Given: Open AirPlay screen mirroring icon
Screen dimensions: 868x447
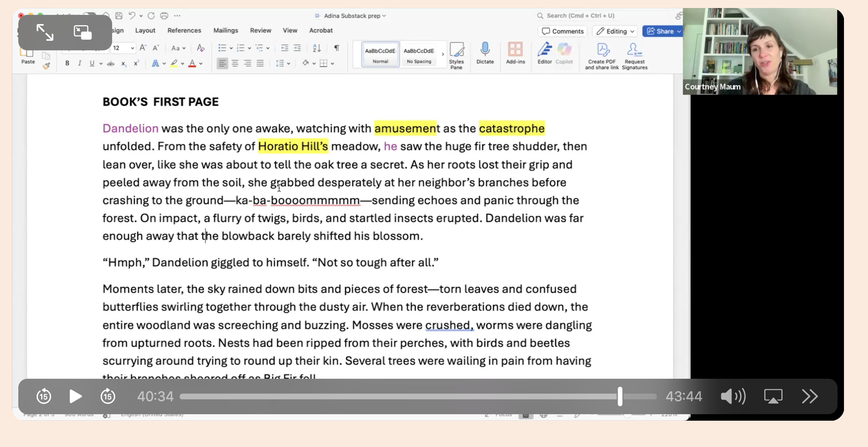Looking at the screenshot, I should click(773, 396).
